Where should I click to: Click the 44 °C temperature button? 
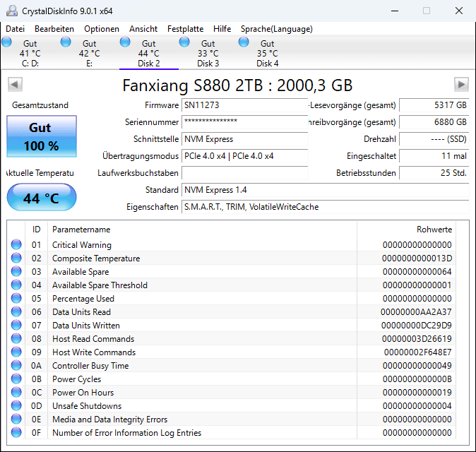coord(42,197)
